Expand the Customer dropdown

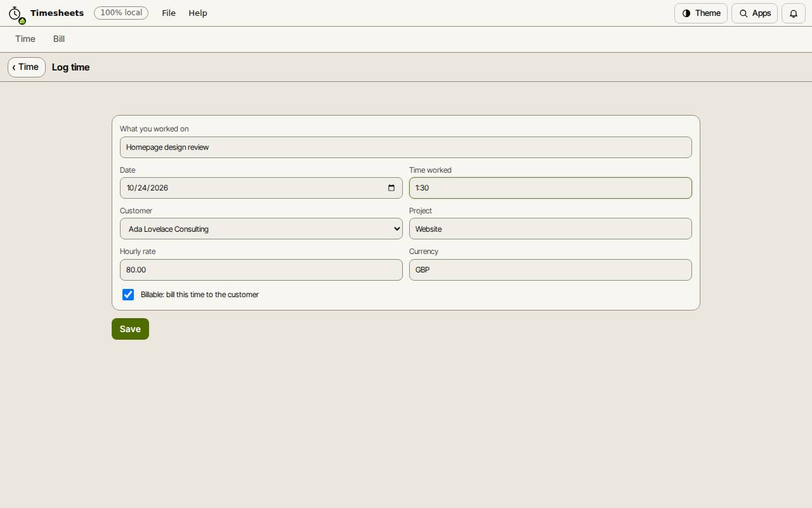point(261,229)
